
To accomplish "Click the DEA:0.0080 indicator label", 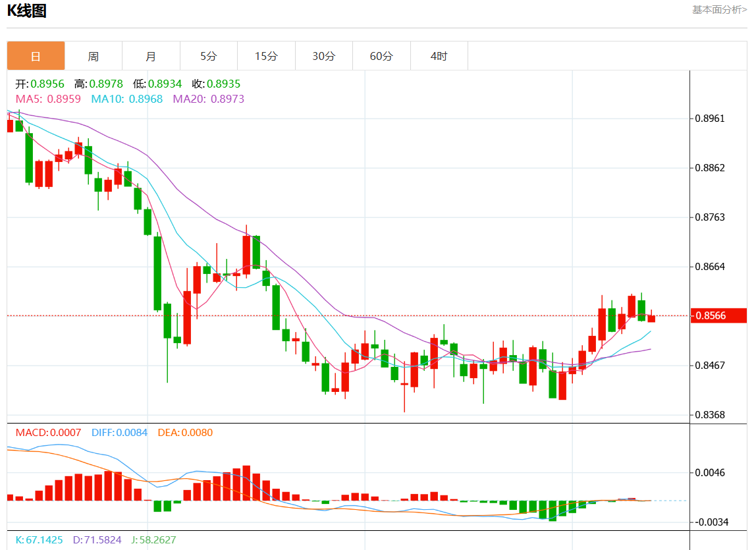I will [x=185, y=433].
